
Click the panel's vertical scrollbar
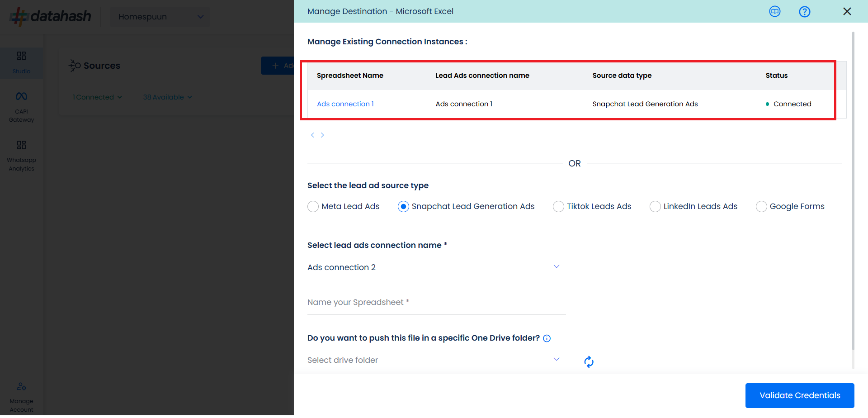pyautogui.click(x=853, y=190)
